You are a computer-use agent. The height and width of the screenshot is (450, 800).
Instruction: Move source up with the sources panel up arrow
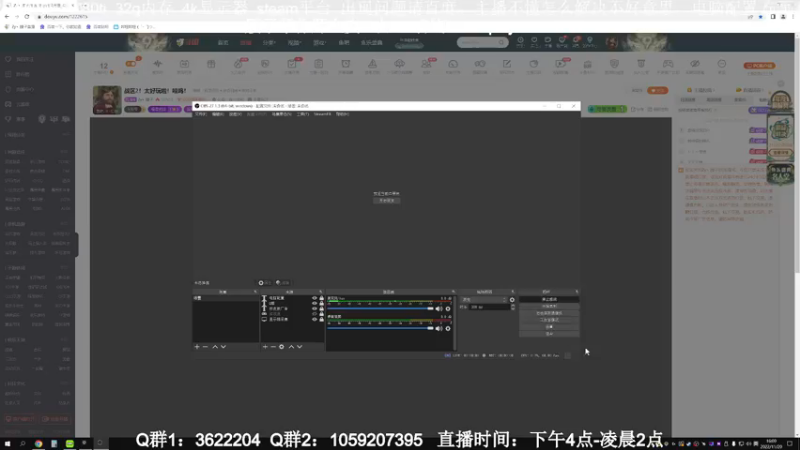291,347
